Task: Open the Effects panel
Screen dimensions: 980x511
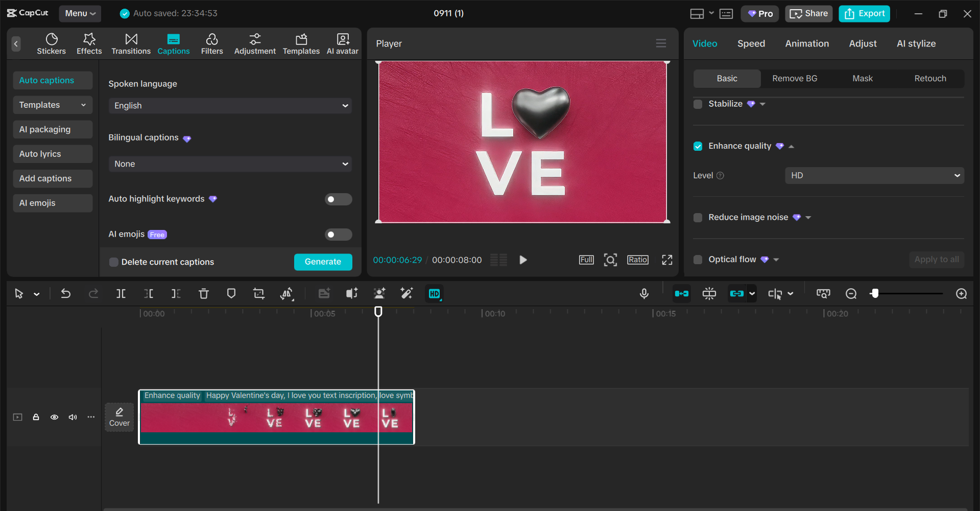Action: tap(89, 44)
